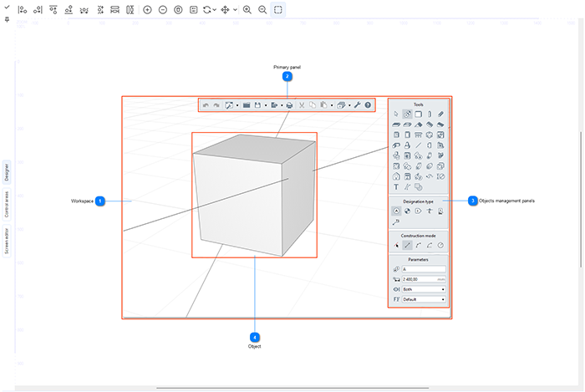Distribute markers horizontally icon
Screen dimensions: 585x392
(84, 10)
